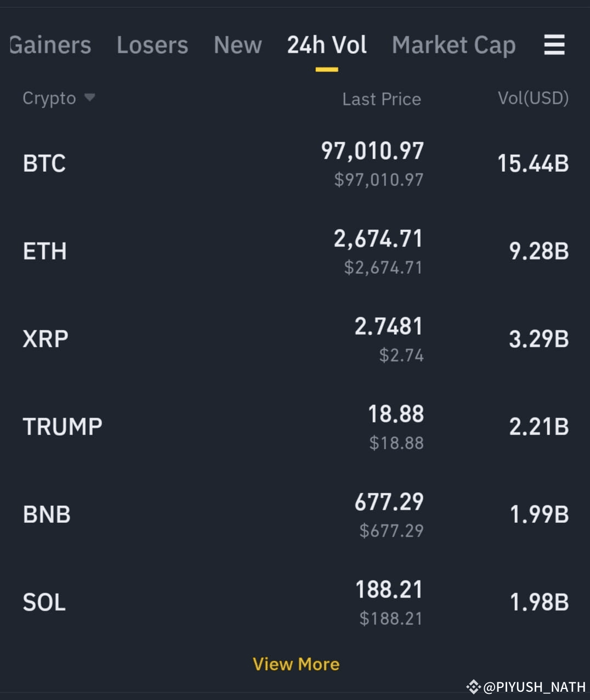Sort by Last Price column header
590x700 pixels.
(382, 99)
